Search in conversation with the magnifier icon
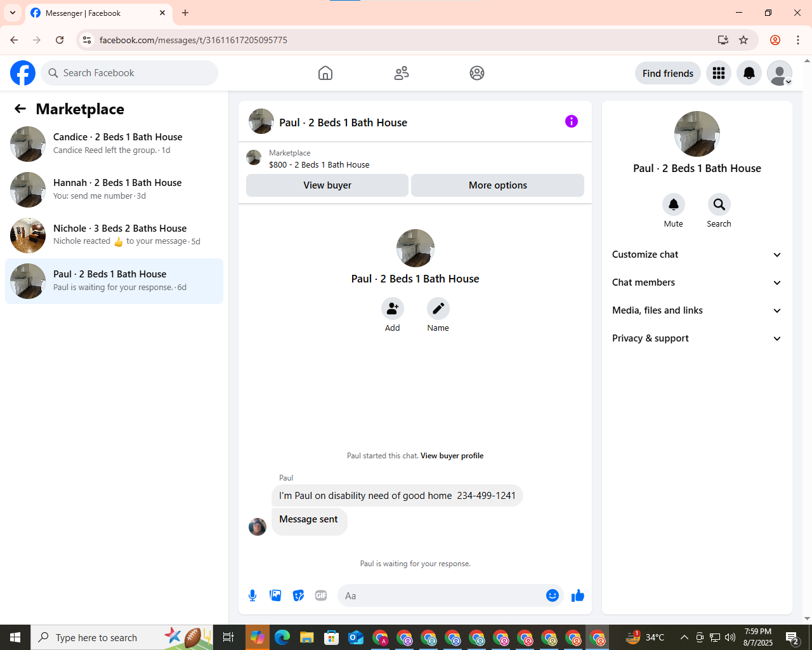Viewport: 812px width, 650px height. 719,204
